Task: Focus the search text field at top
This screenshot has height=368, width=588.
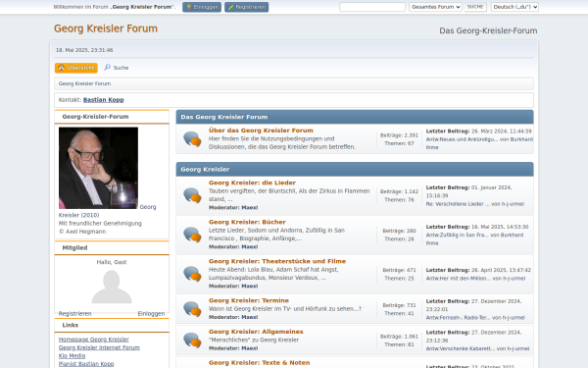Action: click(372, 7)
